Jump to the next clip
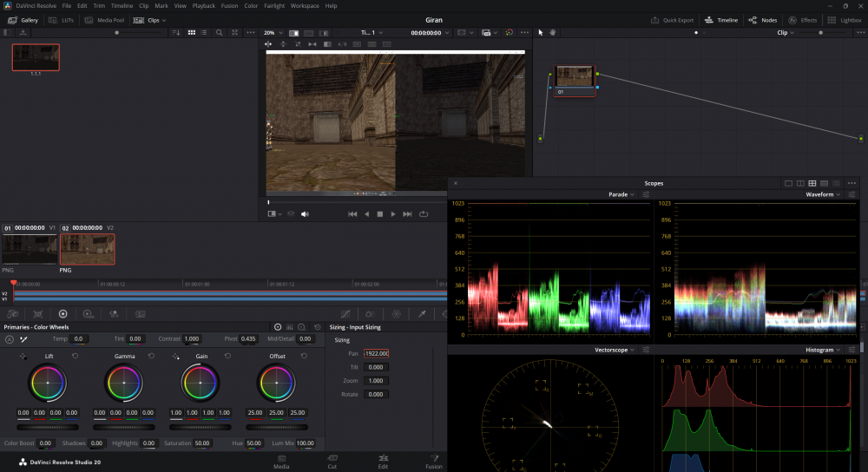The height and width of the screenshot is (472, 868). pyautogui.click(x=407, y=214)
